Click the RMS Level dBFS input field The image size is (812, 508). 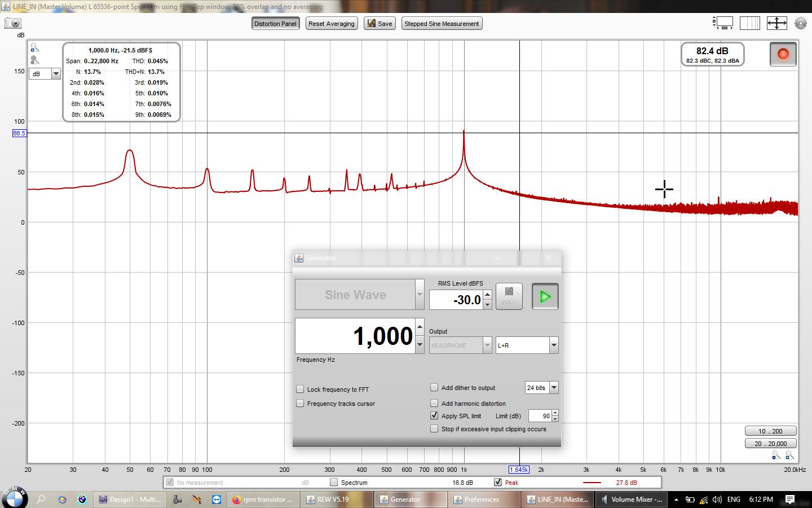(x=456, y=300)
